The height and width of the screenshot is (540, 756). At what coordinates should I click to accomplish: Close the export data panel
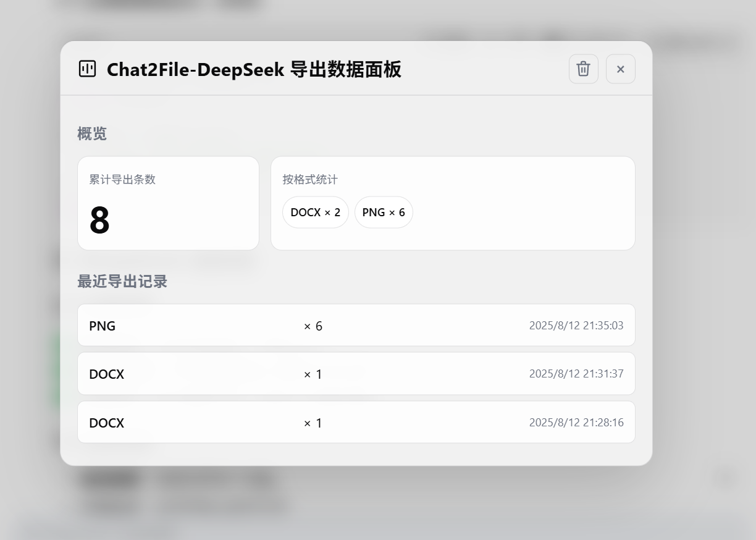(620, 69)
